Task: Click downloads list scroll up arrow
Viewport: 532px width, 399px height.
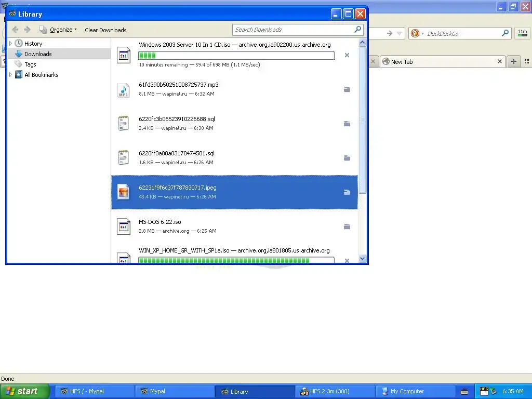Action: 362,43
